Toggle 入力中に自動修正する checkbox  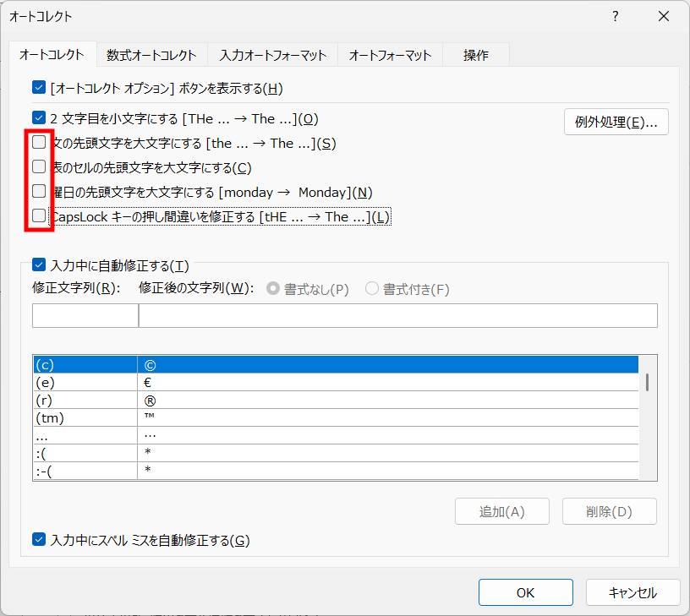tap(38, 265)
